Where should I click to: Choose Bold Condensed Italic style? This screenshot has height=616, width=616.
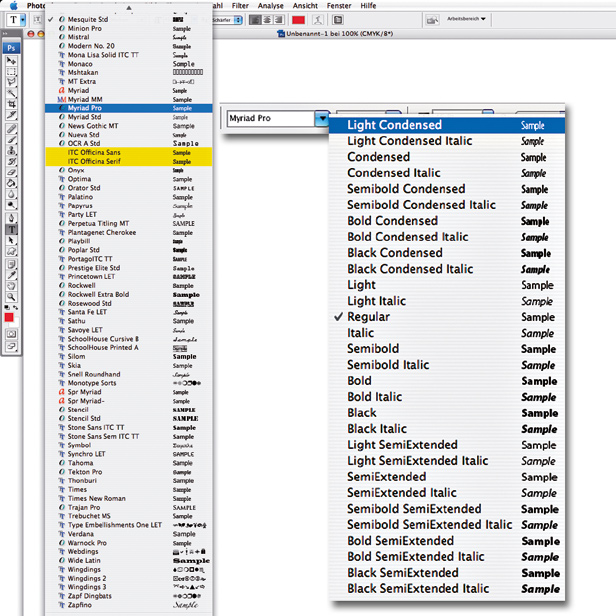click(x=410, y=237)
